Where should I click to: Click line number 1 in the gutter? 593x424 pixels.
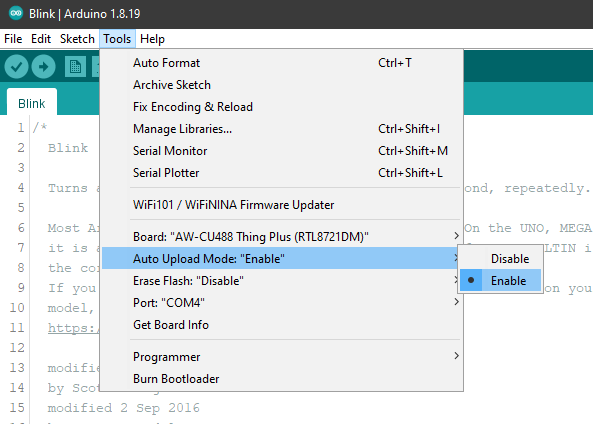[x=21, y=127]
